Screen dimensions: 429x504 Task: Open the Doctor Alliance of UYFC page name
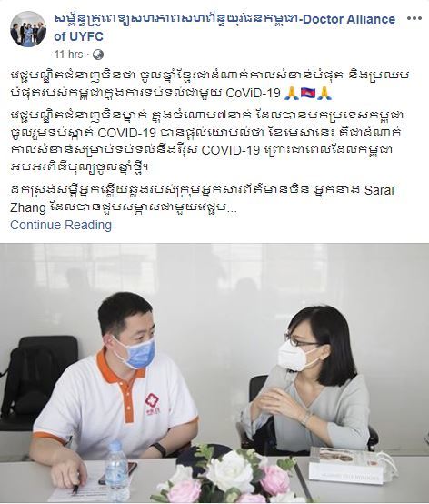[224, 27]
